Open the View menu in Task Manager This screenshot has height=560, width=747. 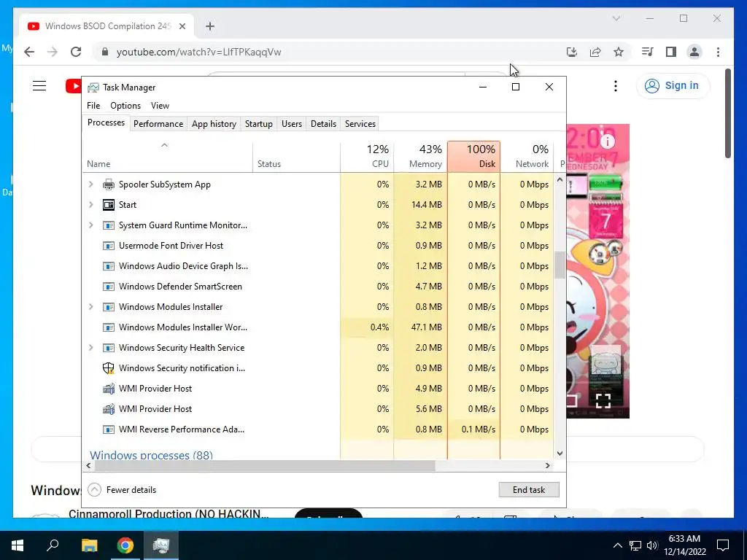tap(160, 106)
